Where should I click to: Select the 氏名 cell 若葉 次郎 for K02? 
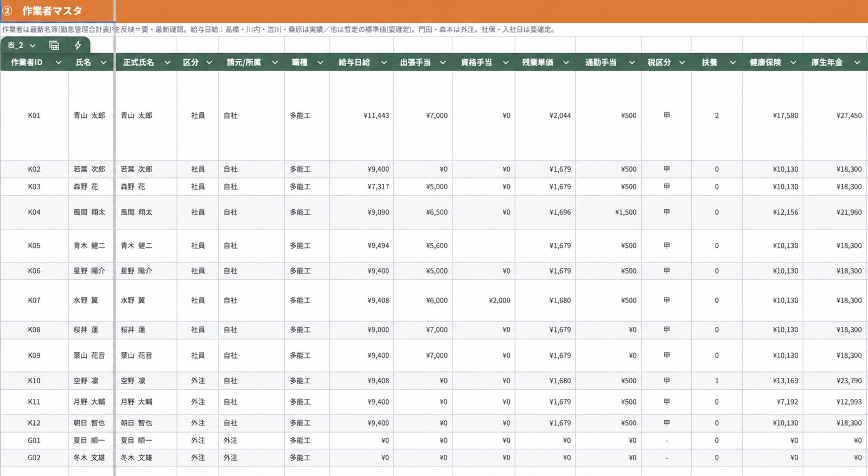pyautogui.click(x=91, y=169)
